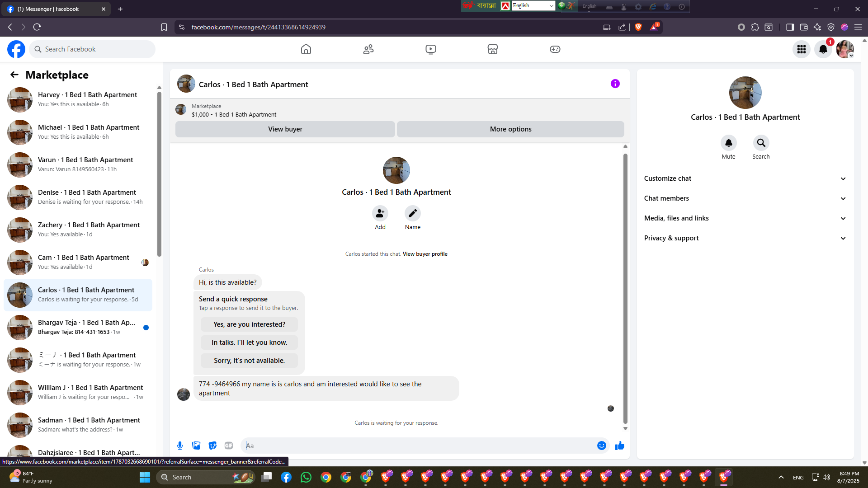Click the browser bookmark icon

coord(164,27)
